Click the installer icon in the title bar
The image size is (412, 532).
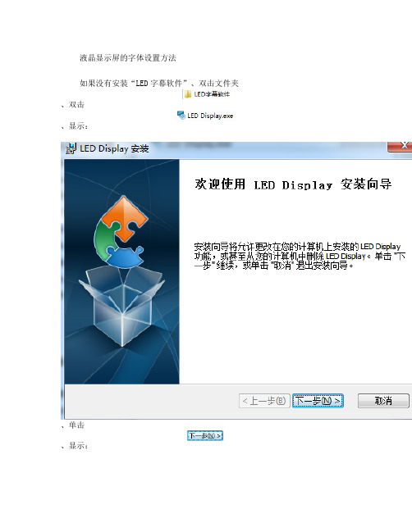[71, 148]
